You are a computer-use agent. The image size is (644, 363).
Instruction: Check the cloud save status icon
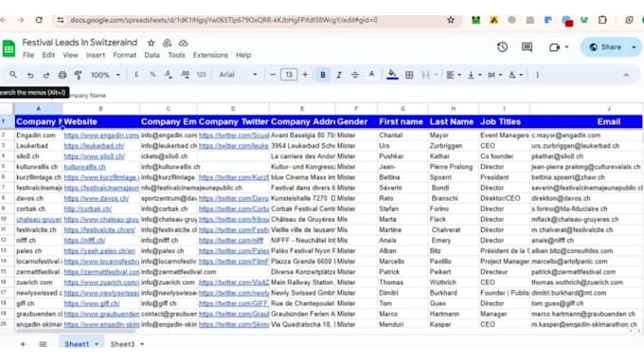183,43
